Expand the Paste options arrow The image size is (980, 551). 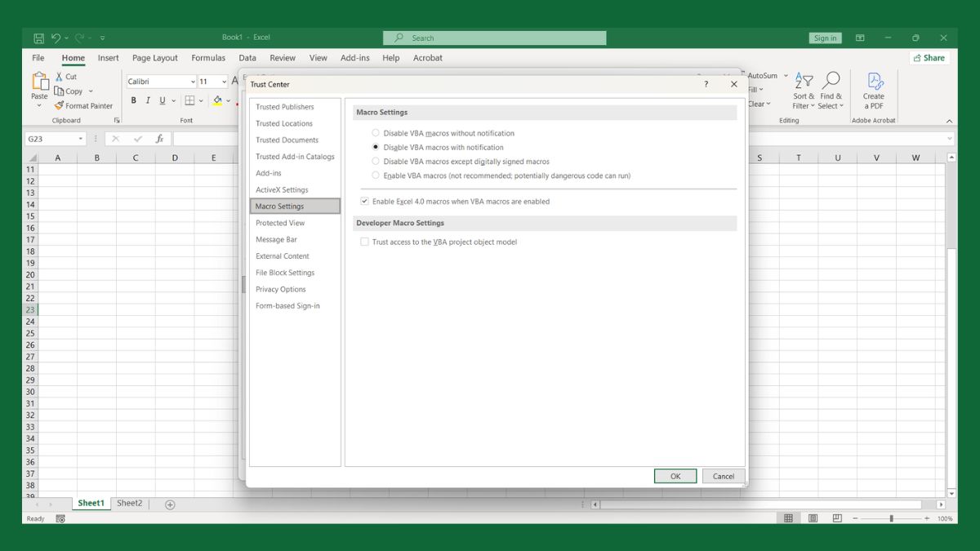click(39, 106)
